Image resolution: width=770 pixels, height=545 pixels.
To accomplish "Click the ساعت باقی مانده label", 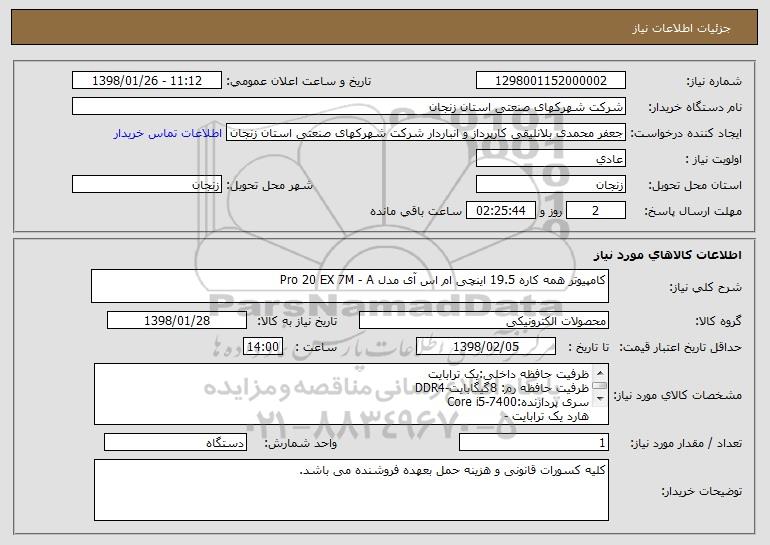I will coord(416,211).
